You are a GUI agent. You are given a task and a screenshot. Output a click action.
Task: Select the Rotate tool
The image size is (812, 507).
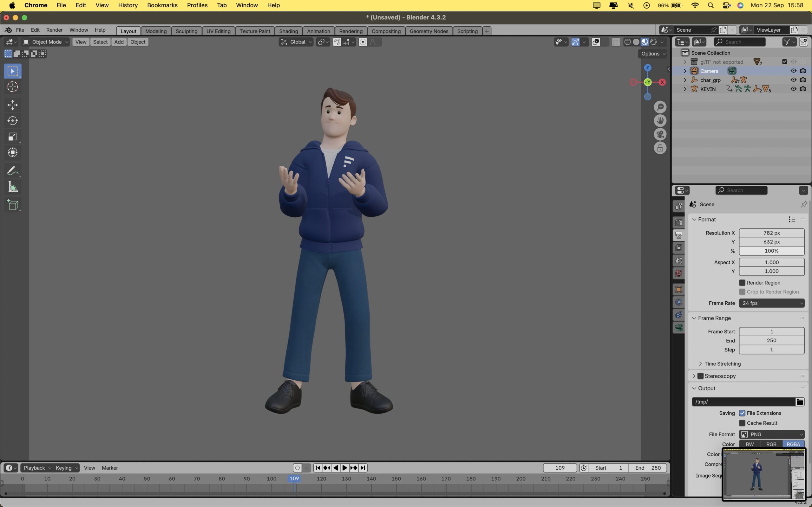[x=12, y=121]
